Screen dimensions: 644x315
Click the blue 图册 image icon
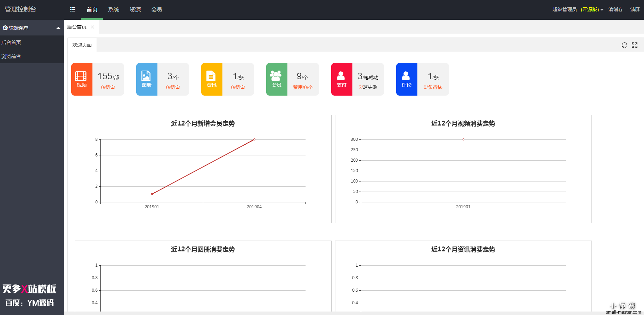pyautogui.click(x=146, y=76)
